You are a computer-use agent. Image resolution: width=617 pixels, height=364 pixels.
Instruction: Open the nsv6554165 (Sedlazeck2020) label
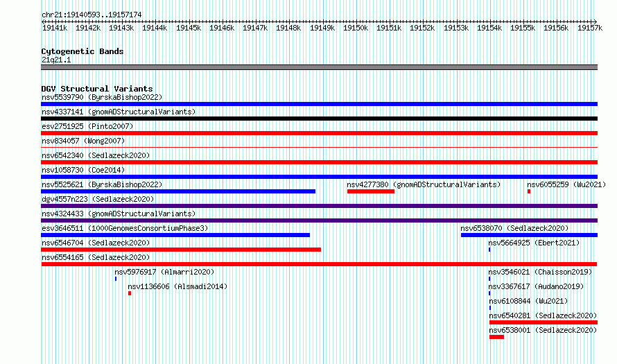[x=96, y=257]
